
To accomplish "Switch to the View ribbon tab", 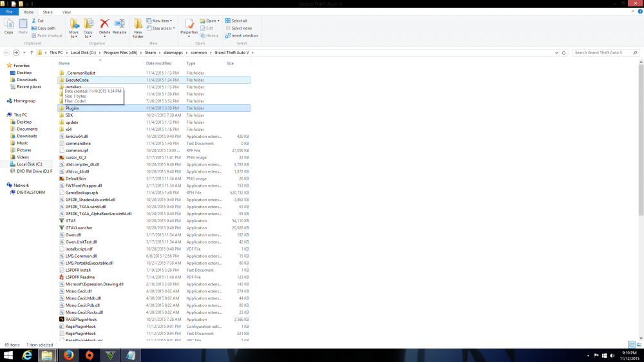I will (66, 12).
